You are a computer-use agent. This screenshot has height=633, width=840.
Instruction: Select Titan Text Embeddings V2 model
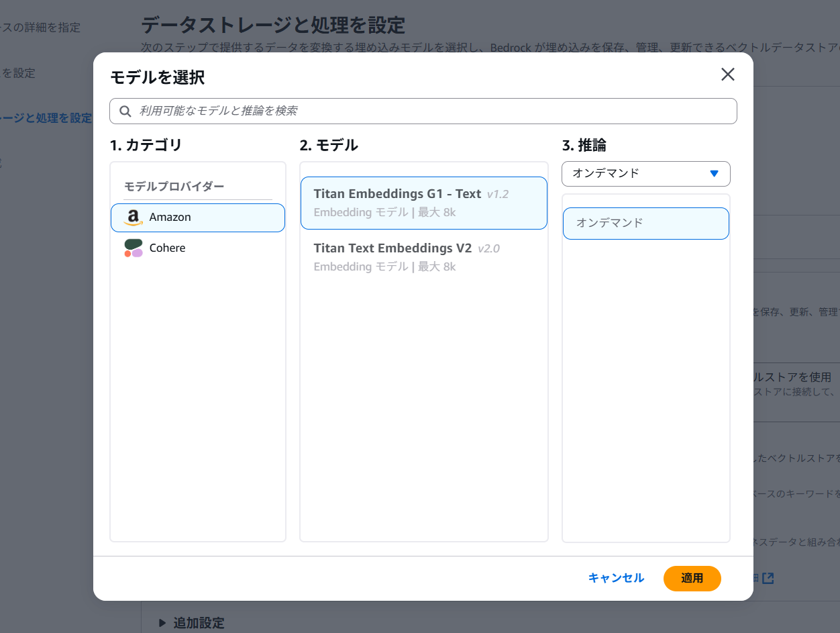tap(423, 257)
